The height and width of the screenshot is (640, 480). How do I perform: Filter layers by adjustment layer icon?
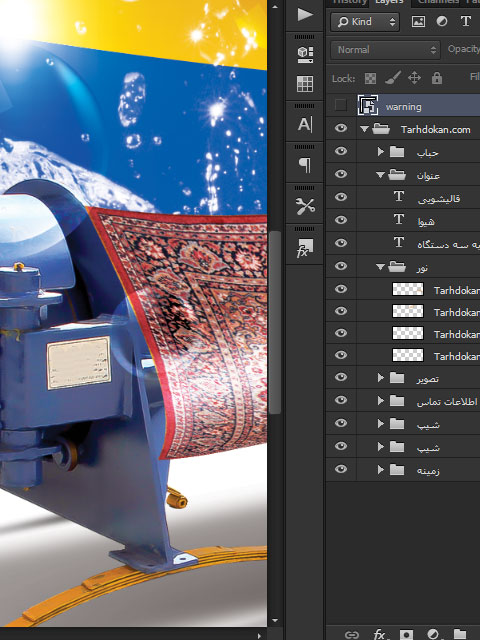pos(442,22)
